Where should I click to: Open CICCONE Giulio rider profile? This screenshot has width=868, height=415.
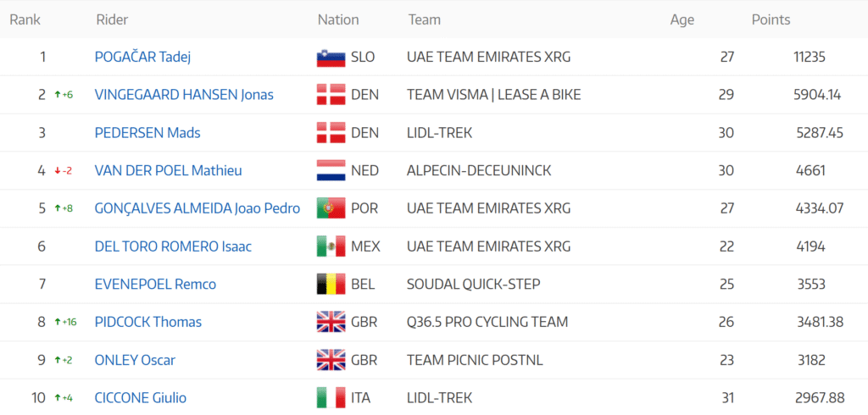click(141, 398)
